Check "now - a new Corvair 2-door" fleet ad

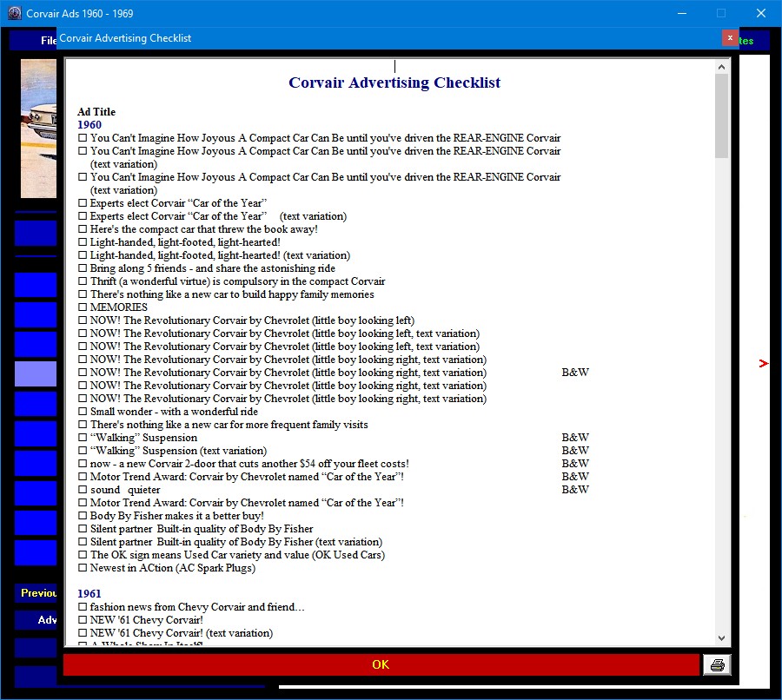pos(83,463)
